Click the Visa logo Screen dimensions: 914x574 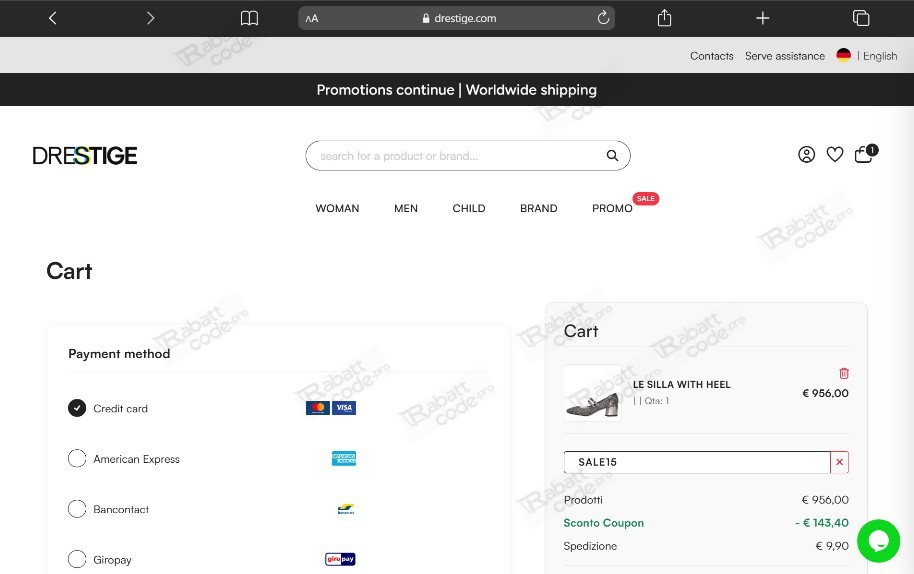344,408
